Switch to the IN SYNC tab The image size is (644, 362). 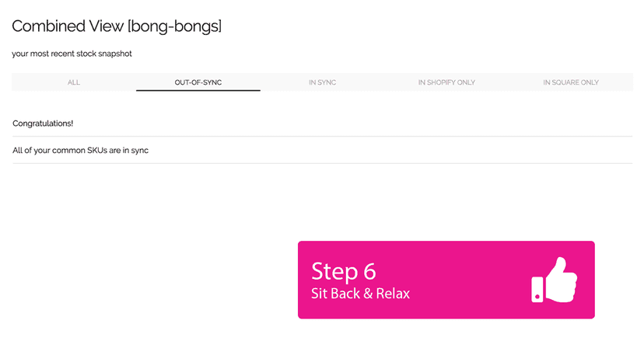point(323,82)
